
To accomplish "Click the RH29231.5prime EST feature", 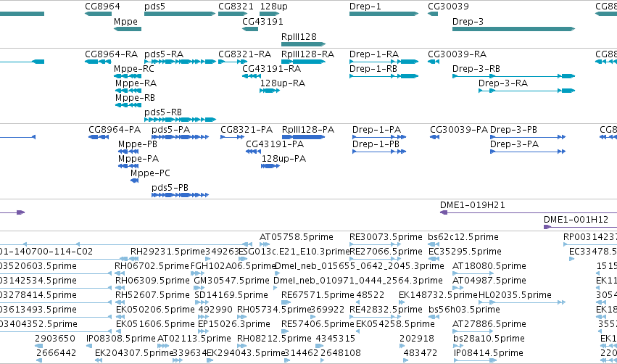I will pos(134,259).
